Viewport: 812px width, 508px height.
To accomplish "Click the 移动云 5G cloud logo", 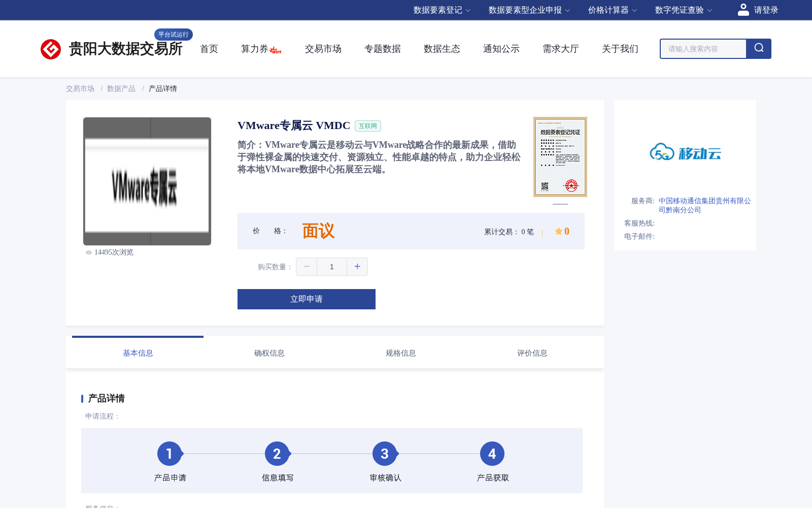I will [x=685, y=152].
